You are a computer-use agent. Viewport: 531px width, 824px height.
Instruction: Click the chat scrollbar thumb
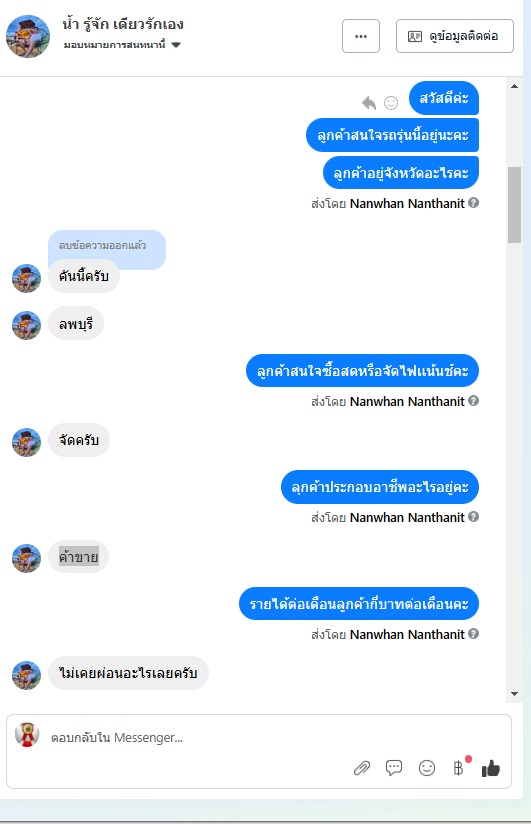514,205
